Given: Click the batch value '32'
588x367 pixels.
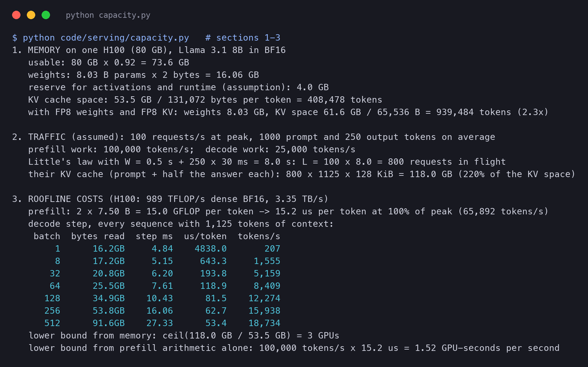Looking at the screenshot, I should tap(55, 274).
